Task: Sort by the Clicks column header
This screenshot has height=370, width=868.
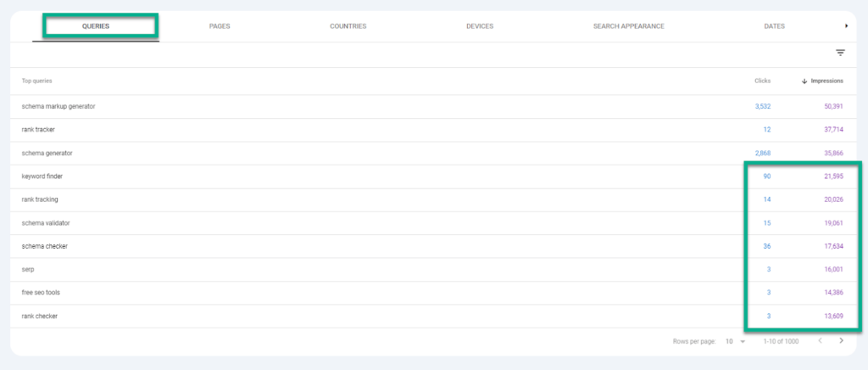Action: [x=762, y=81]
